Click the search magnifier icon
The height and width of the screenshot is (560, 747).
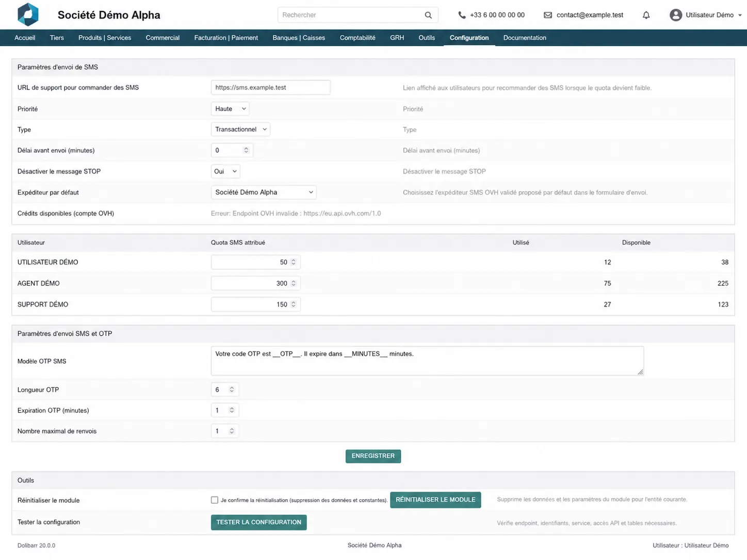[x=428, y=15]
